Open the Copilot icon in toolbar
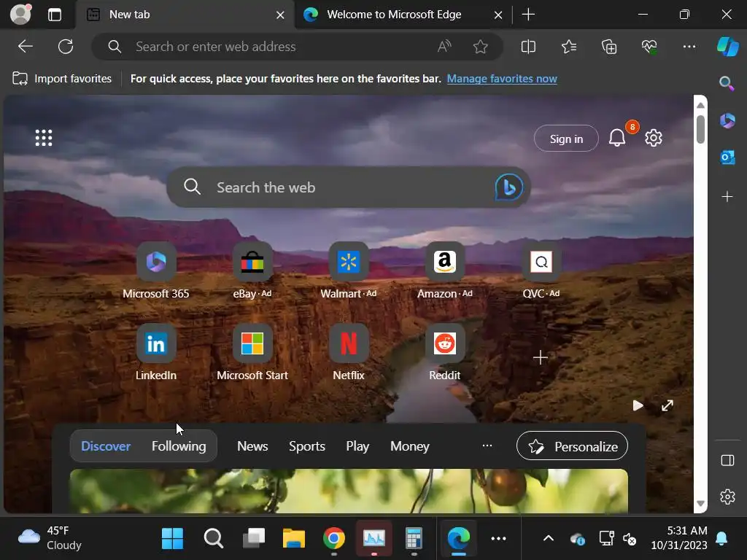 [727, 47]
